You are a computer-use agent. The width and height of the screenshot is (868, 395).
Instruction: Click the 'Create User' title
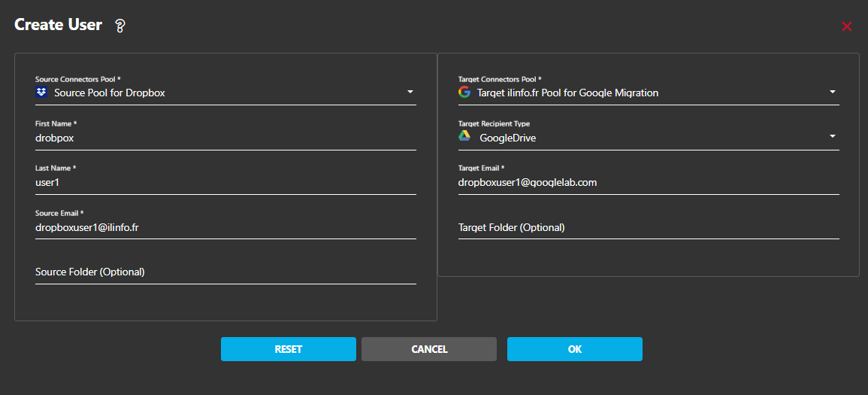coord(58,25)
